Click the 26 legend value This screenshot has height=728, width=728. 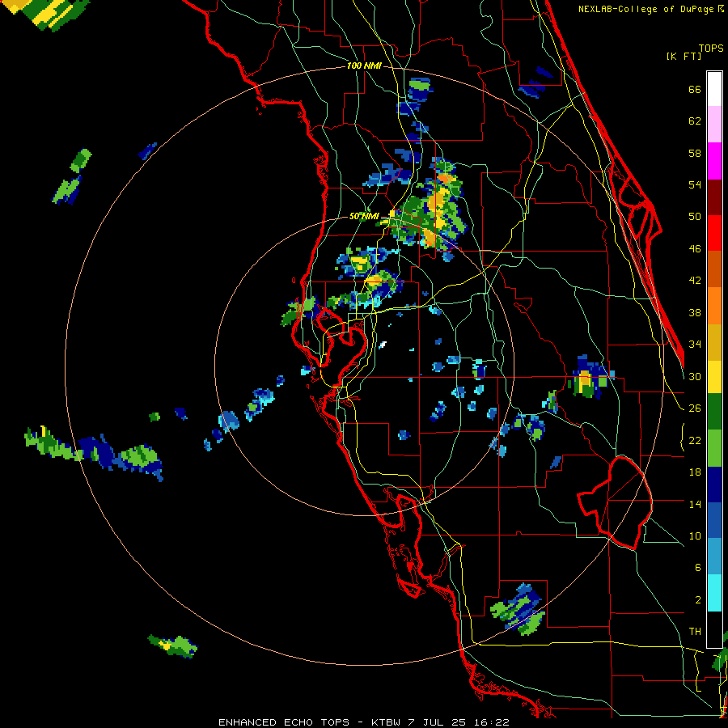point(695,408)
